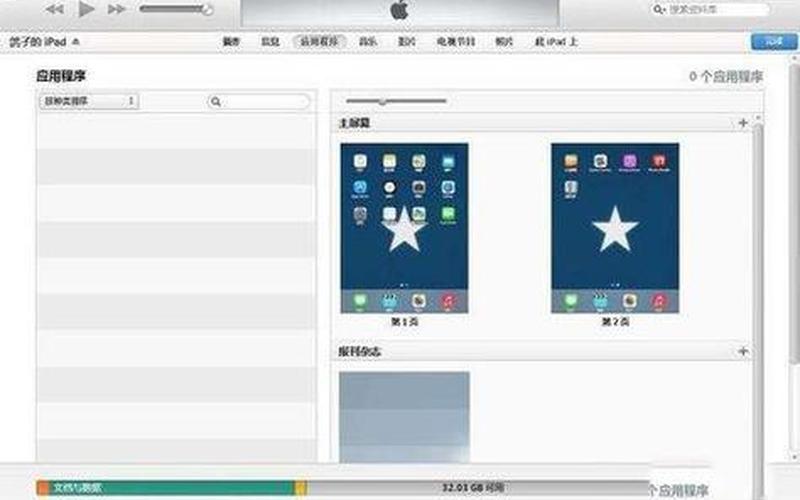Click the 报刊杂志 section header
The height and width of the screenshot is (500, 800).
(360, 352)
